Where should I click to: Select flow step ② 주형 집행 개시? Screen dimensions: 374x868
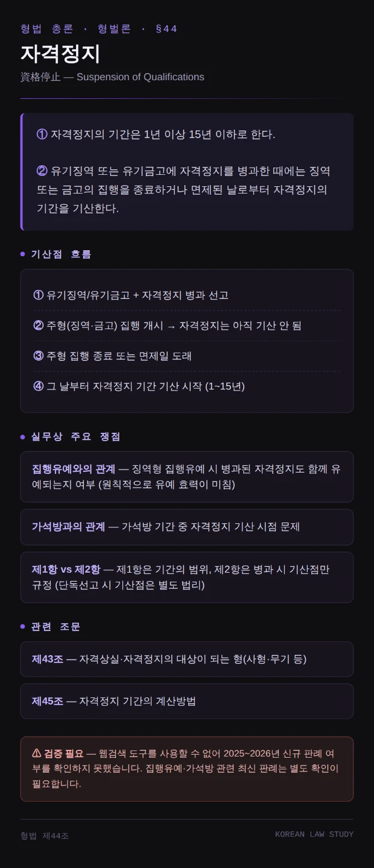[187, 325]
